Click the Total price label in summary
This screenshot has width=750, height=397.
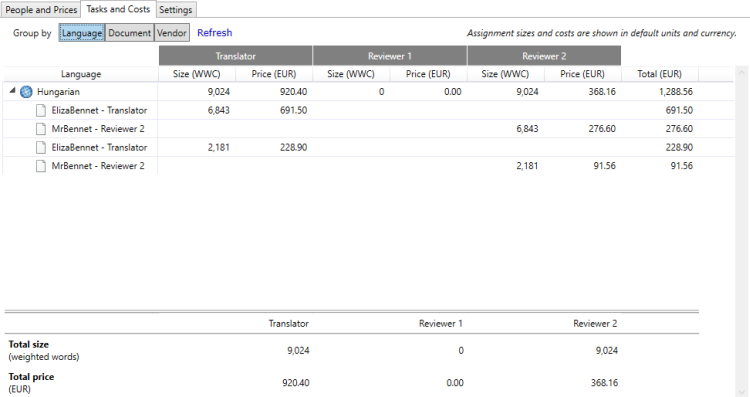[x=31, y=377]
